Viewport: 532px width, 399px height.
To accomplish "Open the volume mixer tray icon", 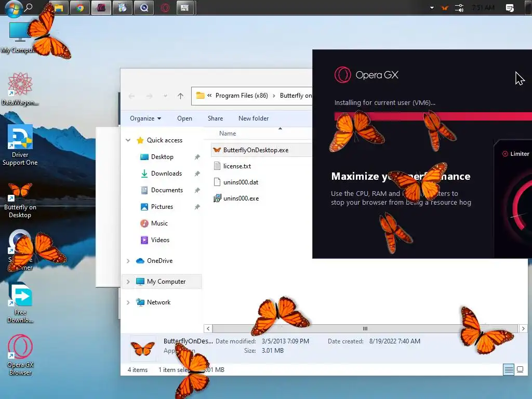I will click(x=459, y=7).
